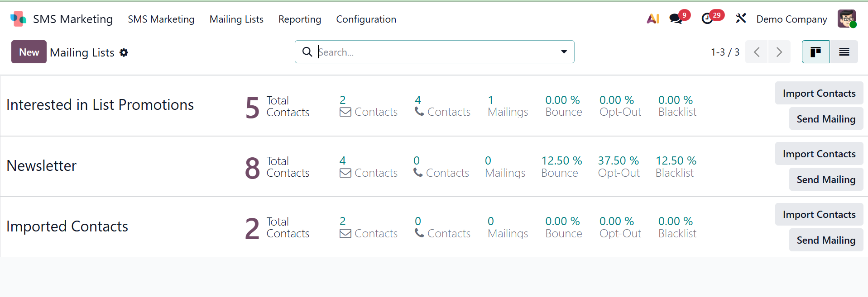Open the Reporting menu
The height and width of the screenshot is (297, 868).
[x=300, y=19]
